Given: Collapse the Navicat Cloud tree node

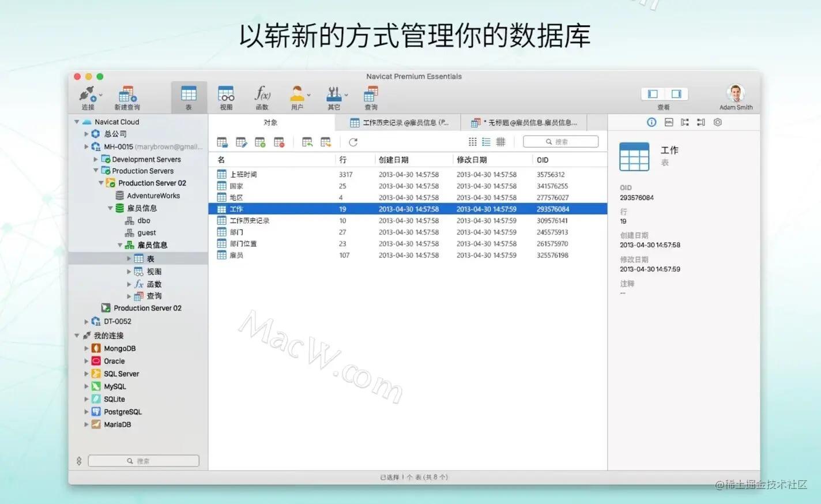Looking at the screenshot, I should click(77, 122).
